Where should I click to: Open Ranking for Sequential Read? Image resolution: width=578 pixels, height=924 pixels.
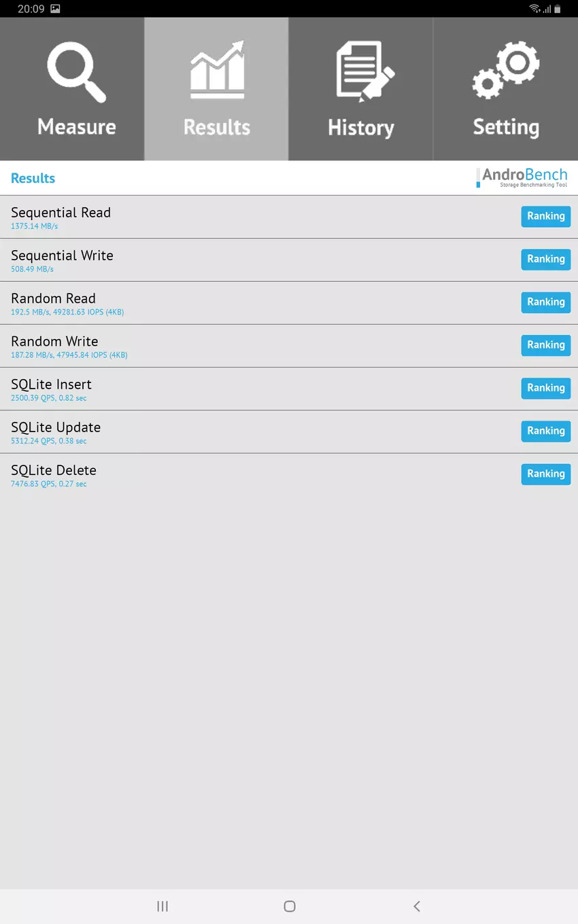point(545,216)
